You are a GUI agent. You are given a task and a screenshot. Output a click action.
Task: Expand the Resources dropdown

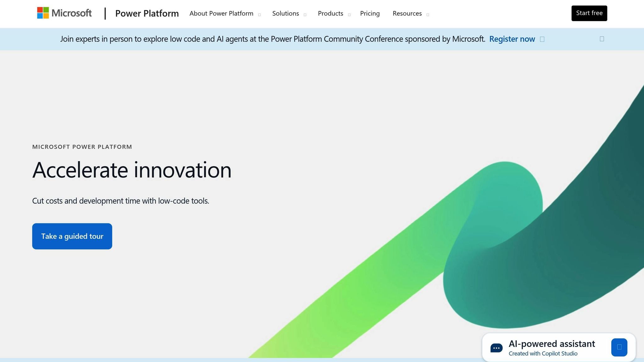tap(428, 14)
